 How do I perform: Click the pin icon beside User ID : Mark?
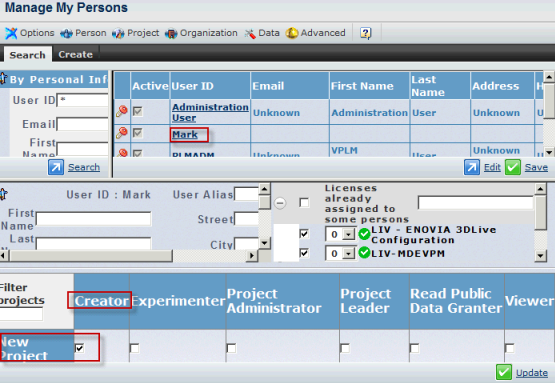click(3, 194)
